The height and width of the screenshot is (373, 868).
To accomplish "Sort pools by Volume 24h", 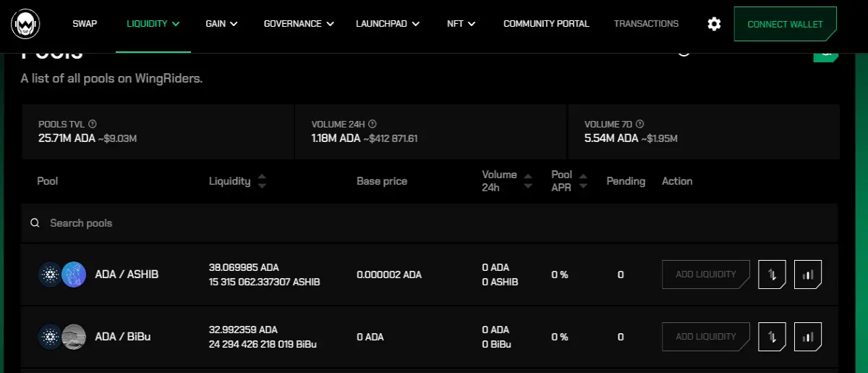I will (x=528, y=181).
